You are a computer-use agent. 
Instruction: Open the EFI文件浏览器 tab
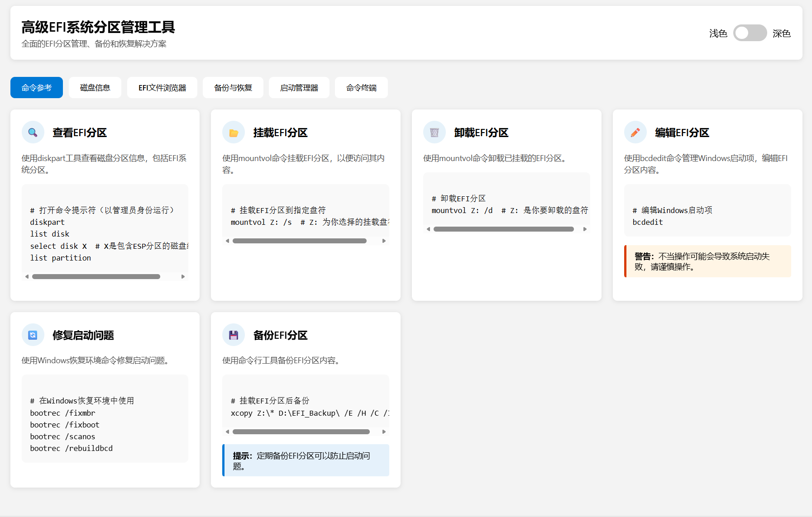click(162, 88)
